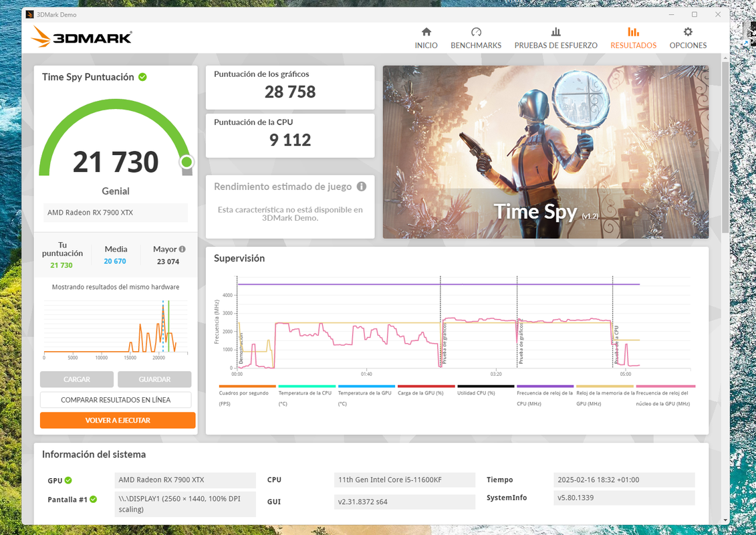Click the AMD Radeon RX 7900 XTX field under Genial
756x535 pixels.
[116, 212]
